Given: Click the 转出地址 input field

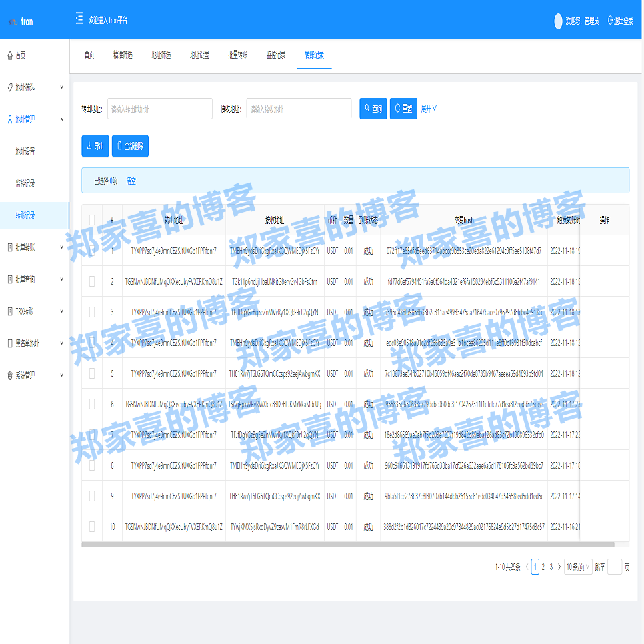Looking at the screenshot, I should tap(159, 109).
